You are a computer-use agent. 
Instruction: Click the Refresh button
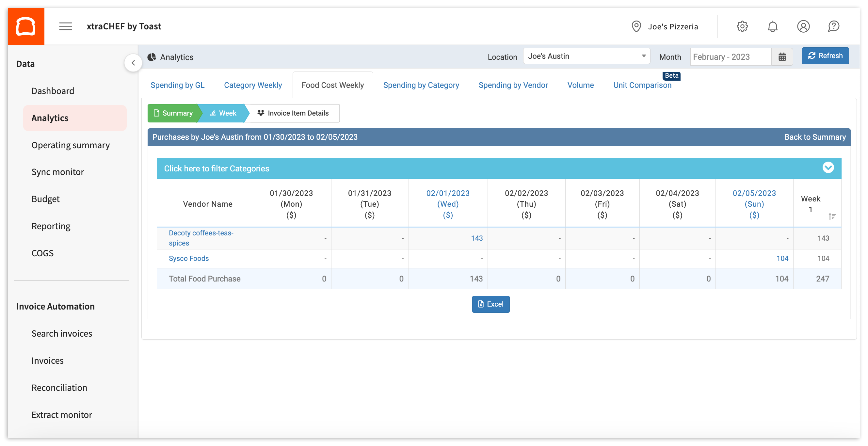(825, 56)
